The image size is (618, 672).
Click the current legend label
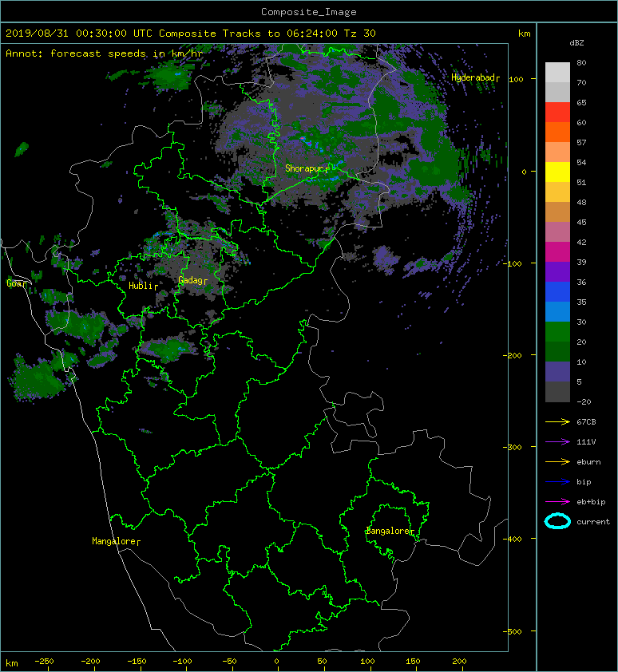(593, 522)
